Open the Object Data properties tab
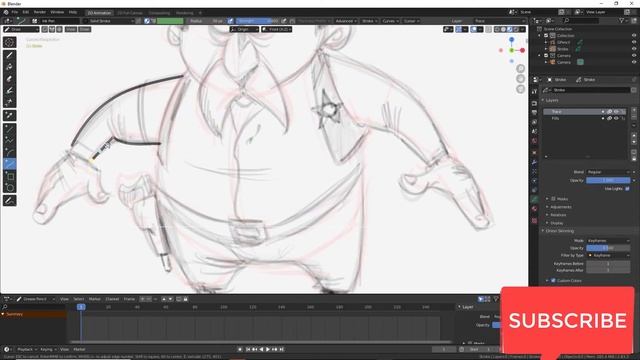The width and height of the screenshot is (640, 360). pyautogui.click(x=534, y=199)
